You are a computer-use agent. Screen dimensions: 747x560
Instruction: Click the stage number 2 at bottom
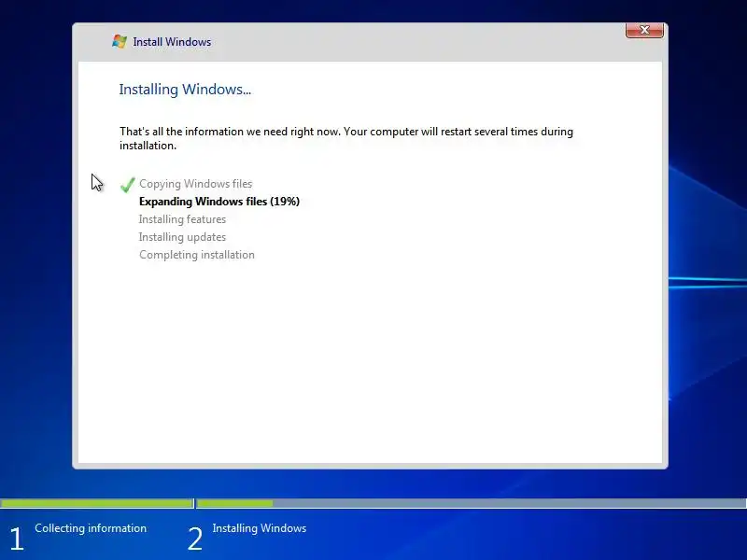[195, 539]
